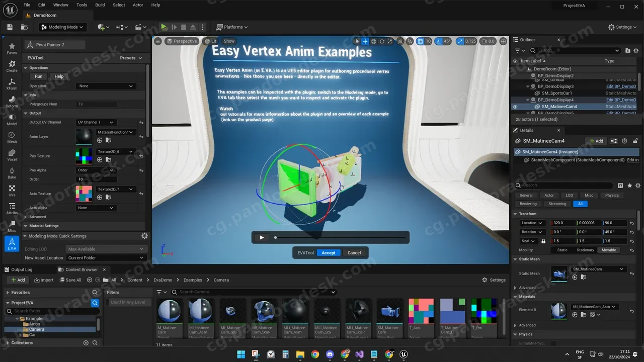
Task: Select the XForm tool category
Action: tap(12, 83)
